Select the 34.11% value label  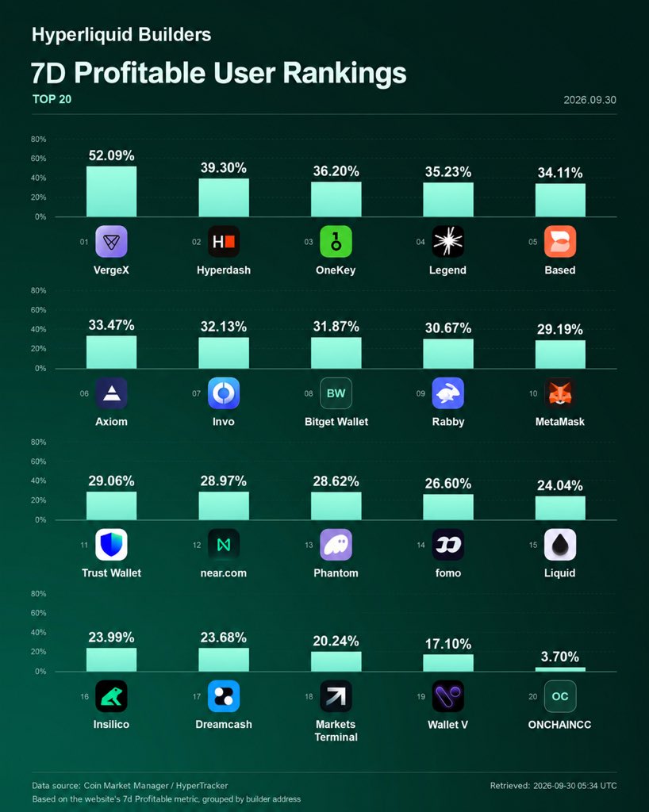point(560,173)
